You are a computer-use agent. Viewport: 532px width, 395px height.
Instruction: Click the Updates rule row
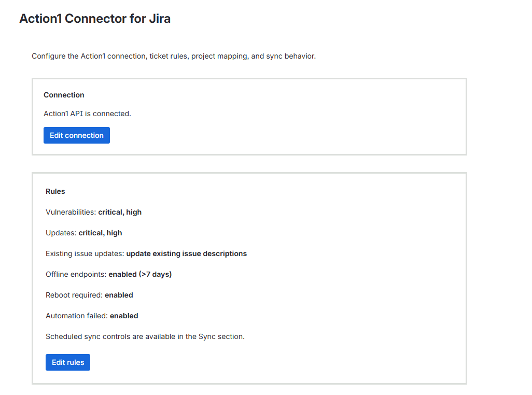tap(83, 233)
